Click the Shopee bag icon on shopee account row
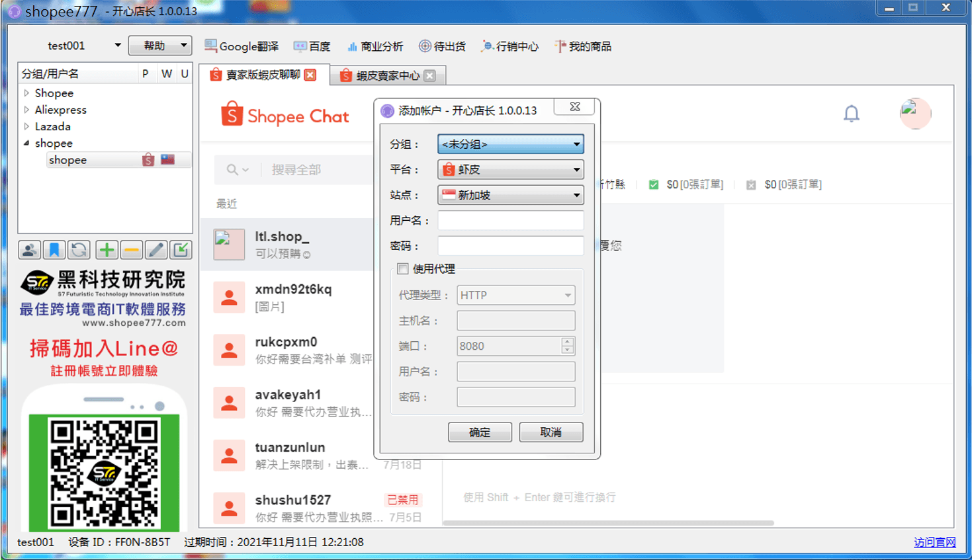 click(x=148, y=160)
